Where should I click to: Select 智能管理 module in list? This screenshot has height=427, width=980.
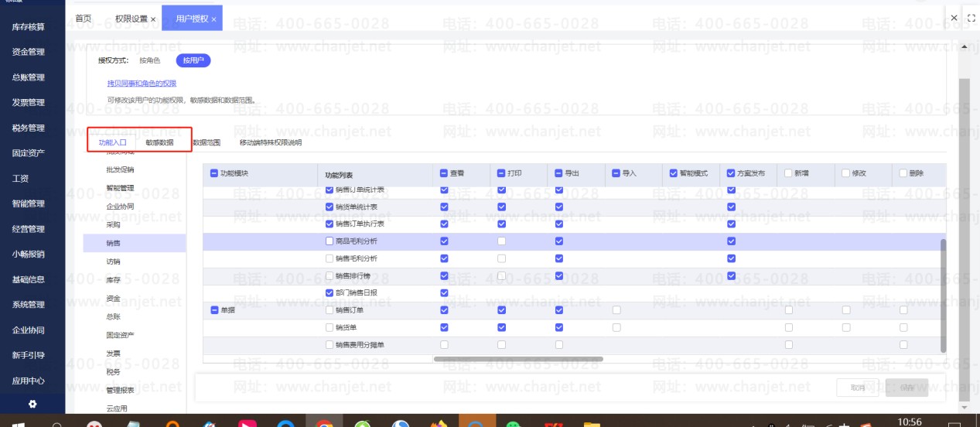120,187
